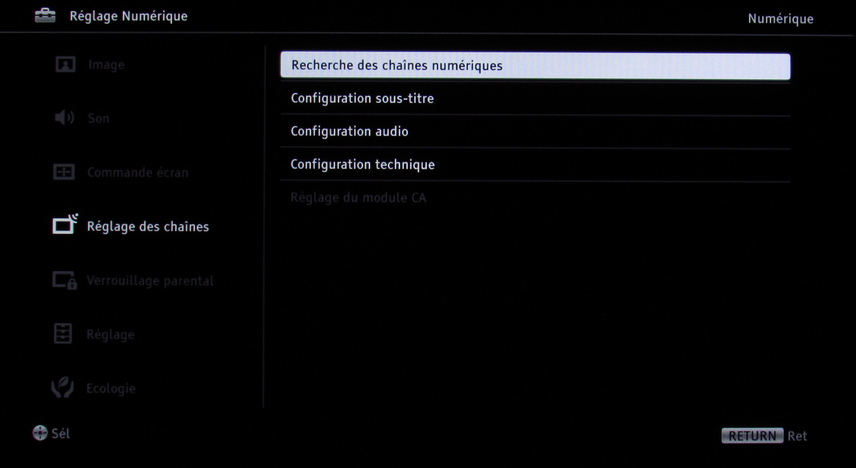
Task: Select the Réglage des chaînes TV icon
Action: pos(66,224)
